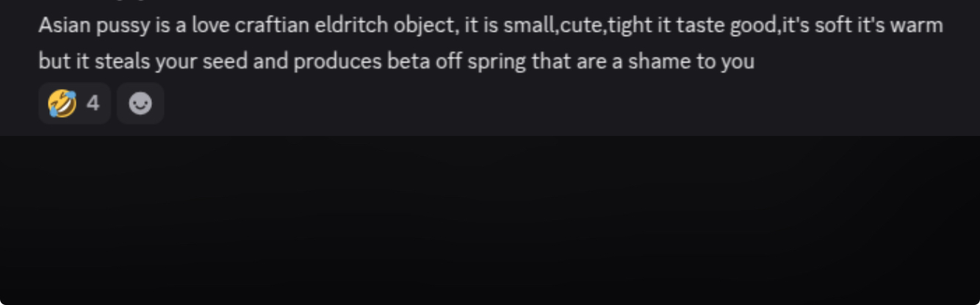Click the reaction count showing 4
The image size is (980, 305).
pyautogui.click(x=93, y=104)
